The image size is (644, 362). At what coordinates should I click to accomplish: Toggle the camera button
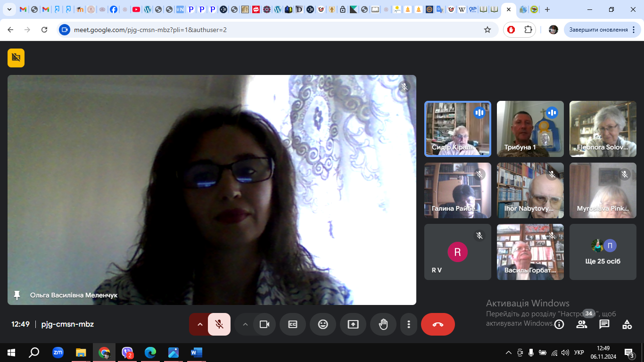tap(264, 324)
